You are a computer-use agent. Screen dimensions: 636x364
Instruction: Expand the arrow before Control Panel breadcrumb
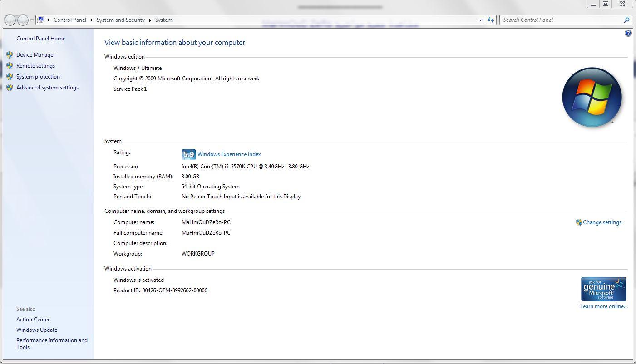(49, 20)
